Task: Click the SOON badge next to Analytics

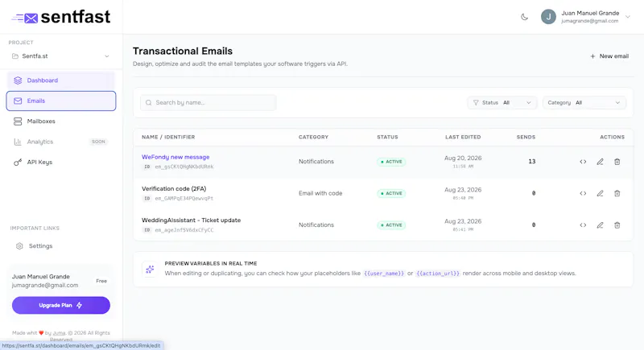Action: pos(98,142)
